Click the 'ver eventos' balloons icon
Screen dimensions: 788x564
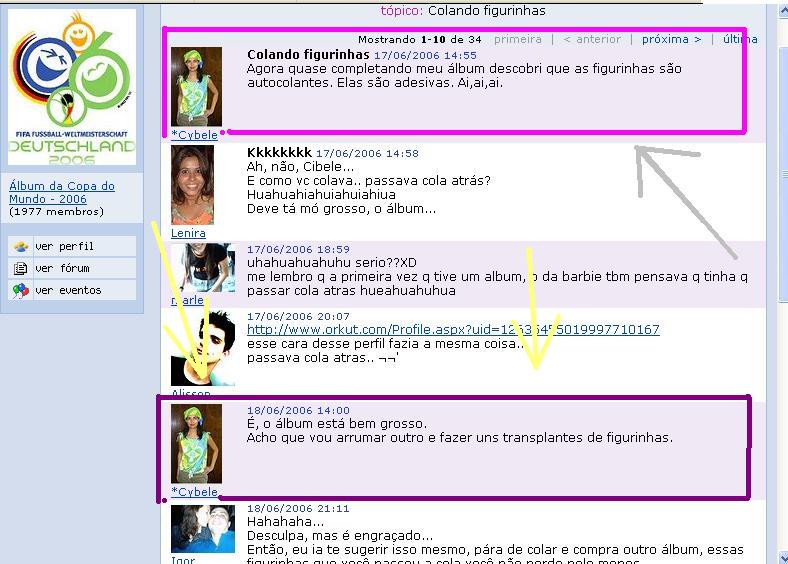[21, 290]
